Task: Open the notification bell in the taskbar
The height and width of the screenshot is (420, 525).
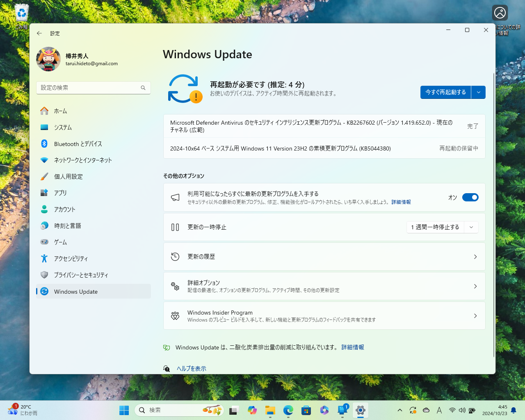Action: coord(514,410)
